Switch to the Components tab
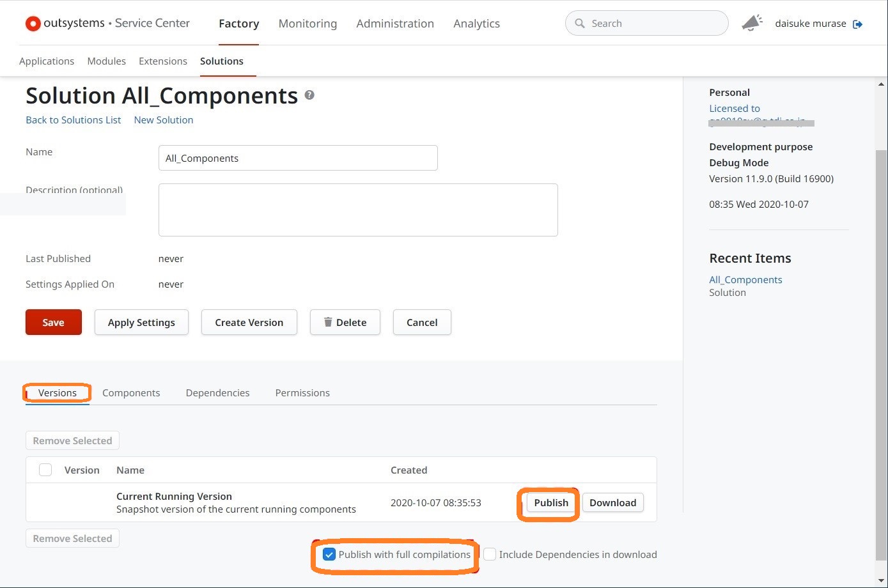The image size is (888, 588). coord(131,393)
